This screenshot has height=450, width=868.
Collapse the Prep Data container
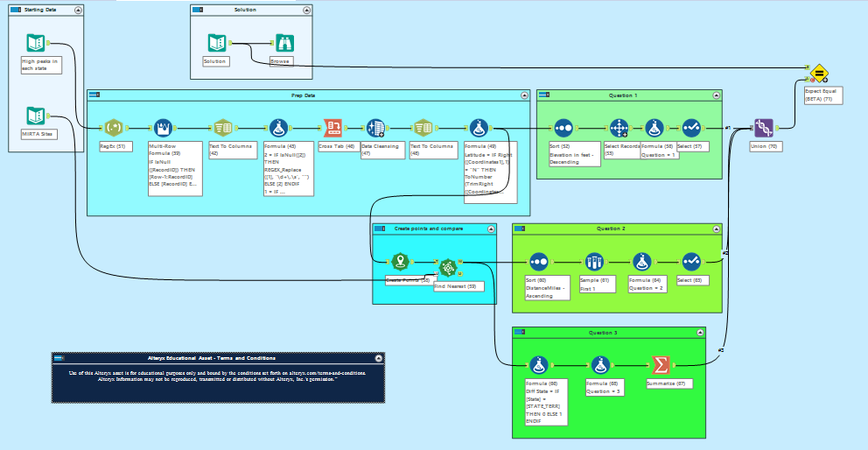coord(524,95)
